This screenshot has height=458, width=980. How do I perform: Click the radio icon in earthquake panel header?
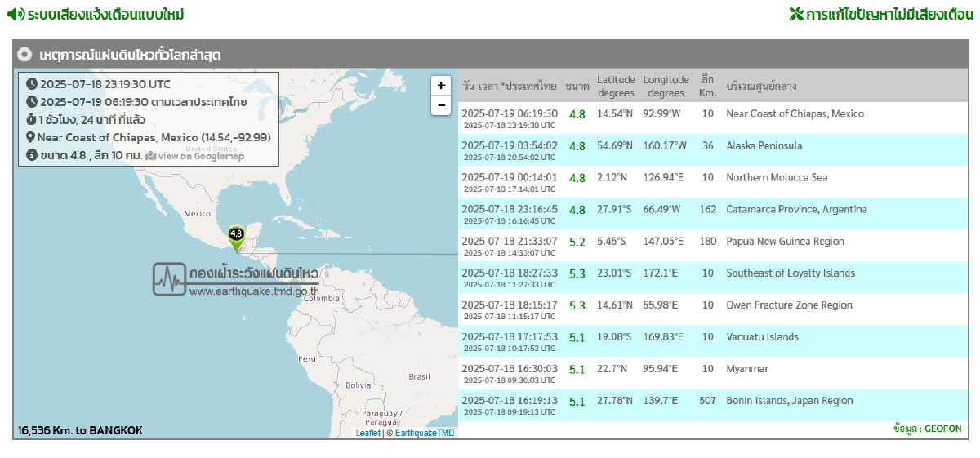[x=24, y=55]
